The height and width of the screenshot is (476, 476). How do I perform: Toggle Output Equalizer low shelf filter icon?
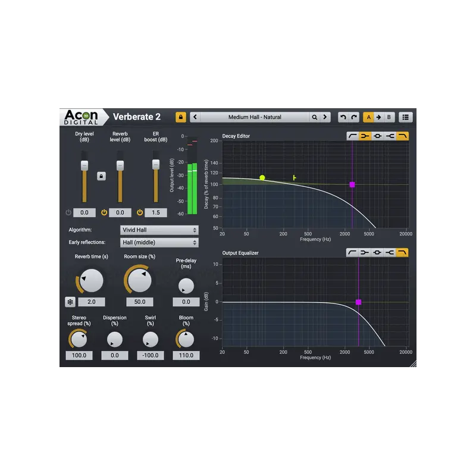tap(365, 252)
